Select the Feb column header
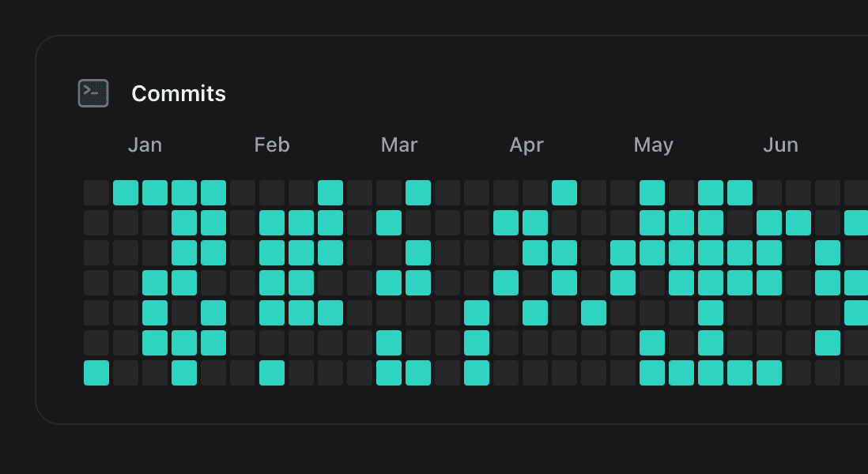This screenshot has height=474, width=868. 271,145
